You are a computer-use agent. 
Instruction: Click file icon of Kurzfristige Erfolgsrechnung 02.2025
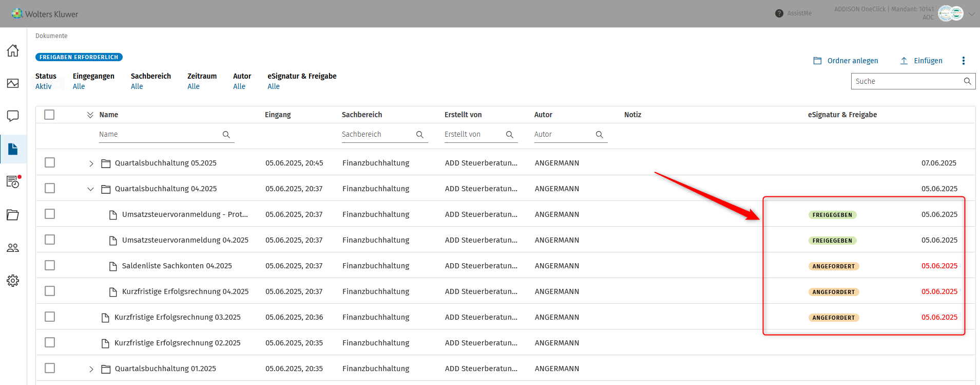coord(106,343)
